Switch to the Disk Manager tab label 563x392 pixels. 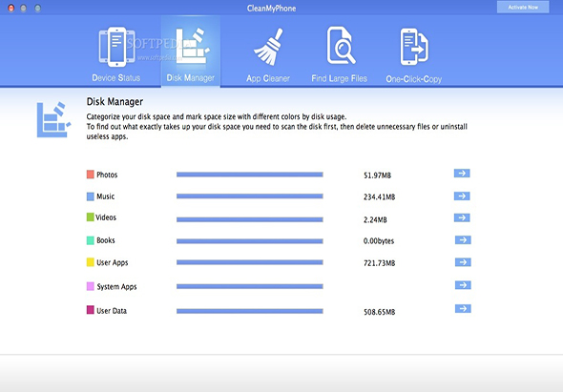pyautogui.click(x=190, y=78)
